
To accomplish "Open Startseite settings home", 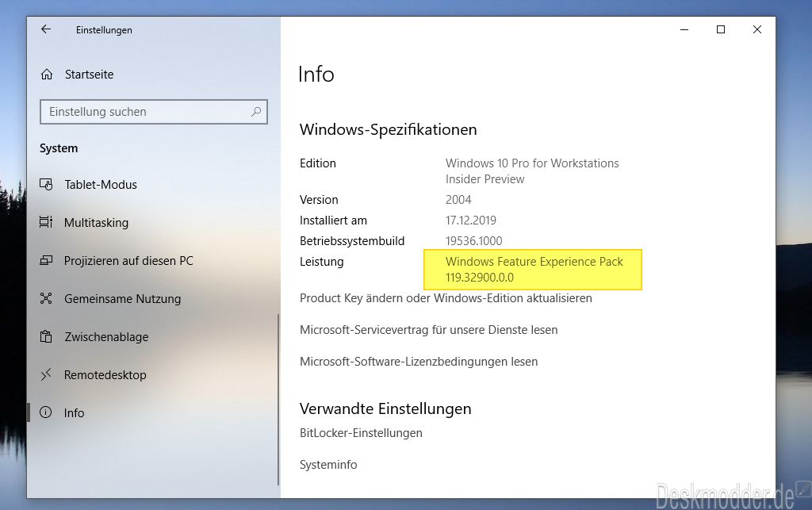I will point(89,75).
